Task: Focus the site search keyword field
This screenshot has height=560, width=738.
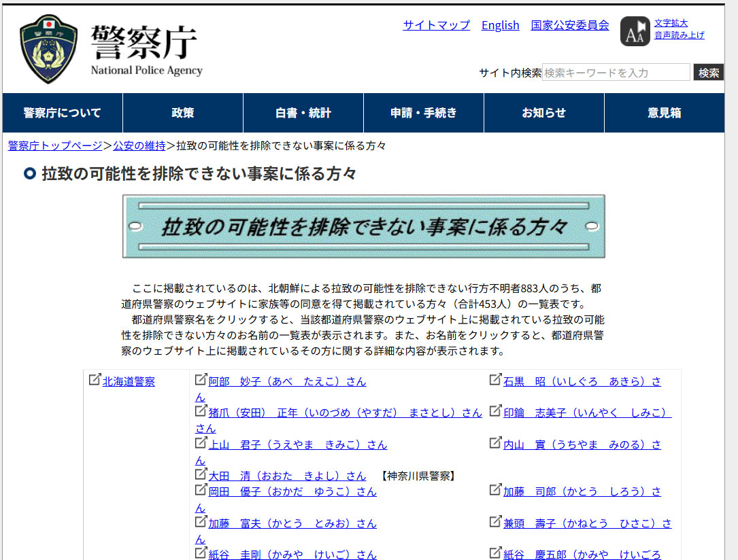Action: coord(616,73)
